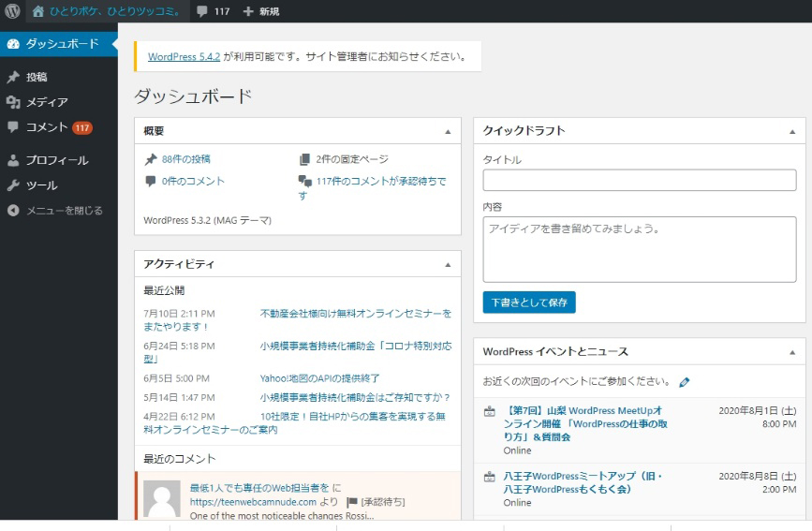Click the collapse arrow icon for メニューを閉じる
812x531 pixels.
point(13,211)
